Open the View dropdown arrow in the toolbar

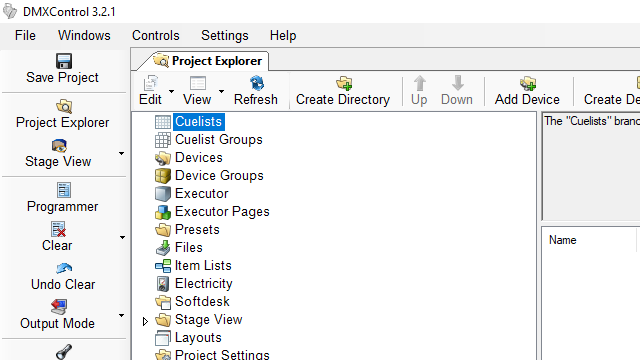pos(221,91)
